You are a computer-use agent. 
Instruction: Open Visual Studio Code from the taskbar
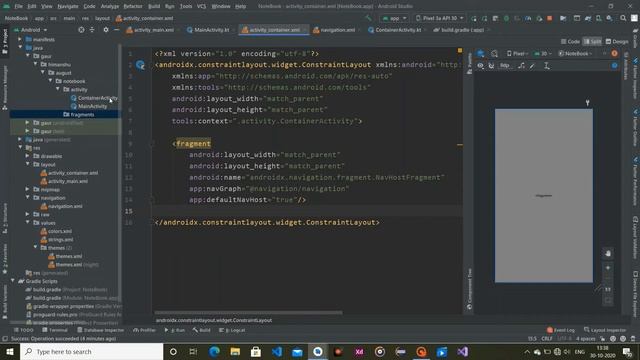pyautogui.click(x=276, y=351)
